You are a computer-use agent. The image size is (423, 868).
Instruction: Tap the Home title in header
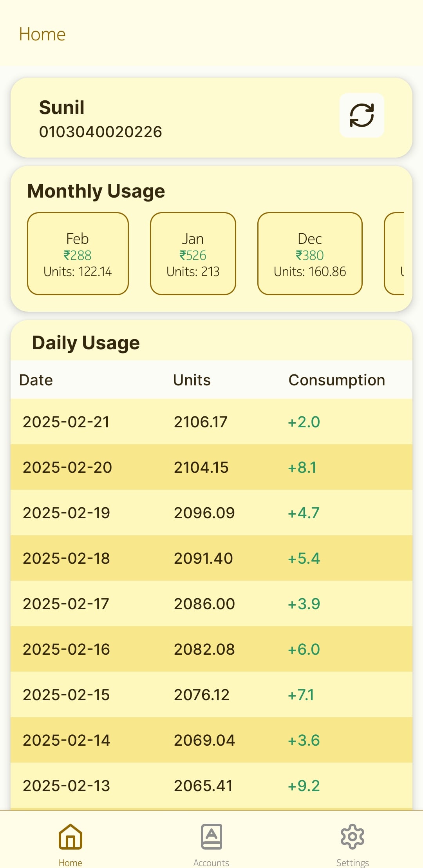click(x=42, y=34)
